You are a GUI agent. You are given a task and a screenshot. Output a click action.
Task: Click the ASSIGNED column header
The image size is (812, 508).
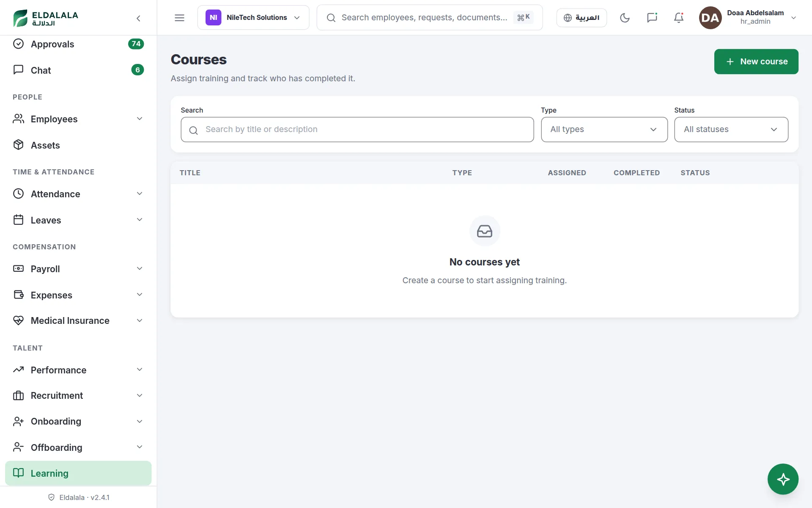tap(567, 173)
